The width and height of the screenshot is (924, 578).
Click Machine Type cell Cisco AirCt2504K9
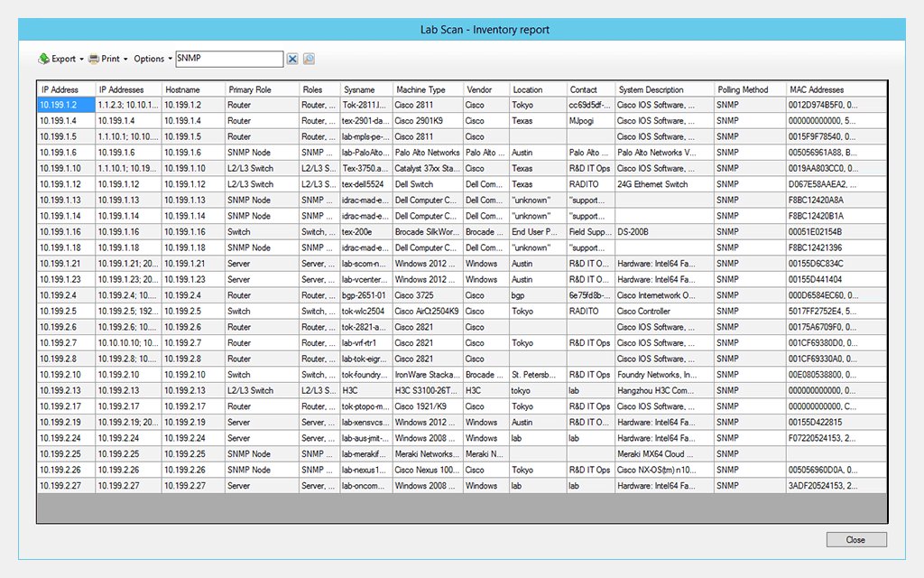[428, 312]
